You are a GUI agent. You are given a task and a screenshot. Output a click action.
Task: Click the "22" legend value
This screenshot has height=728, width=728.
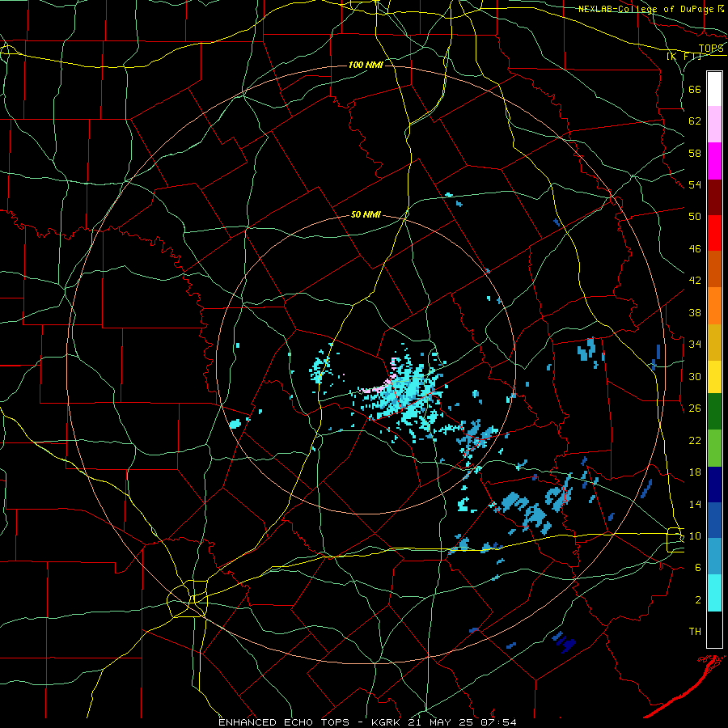click(x=695, y=440)
